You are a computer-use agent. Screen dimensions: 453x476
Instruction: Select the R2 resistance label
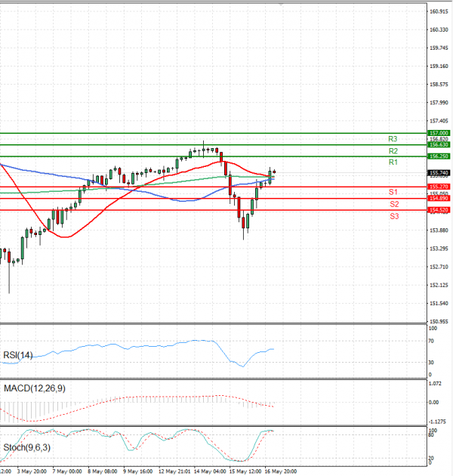tap(393, 151)
